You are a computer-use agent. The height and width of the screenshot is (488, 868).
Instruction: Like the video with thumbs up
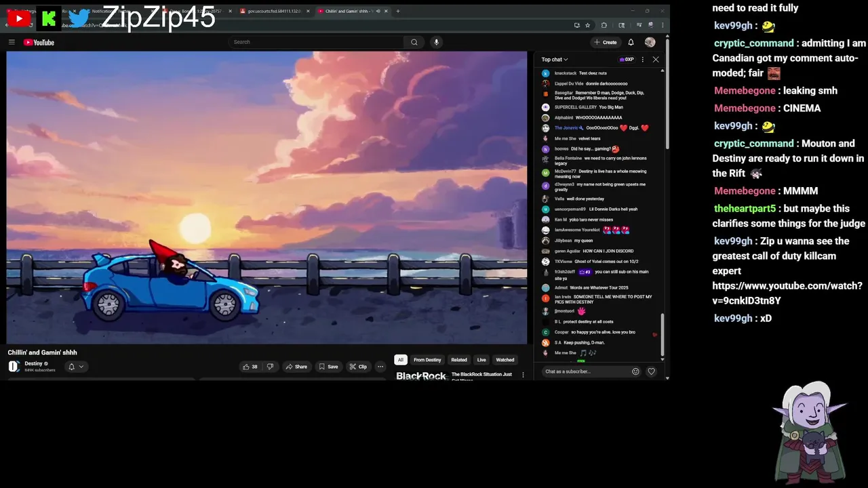(x=250, y=367)
